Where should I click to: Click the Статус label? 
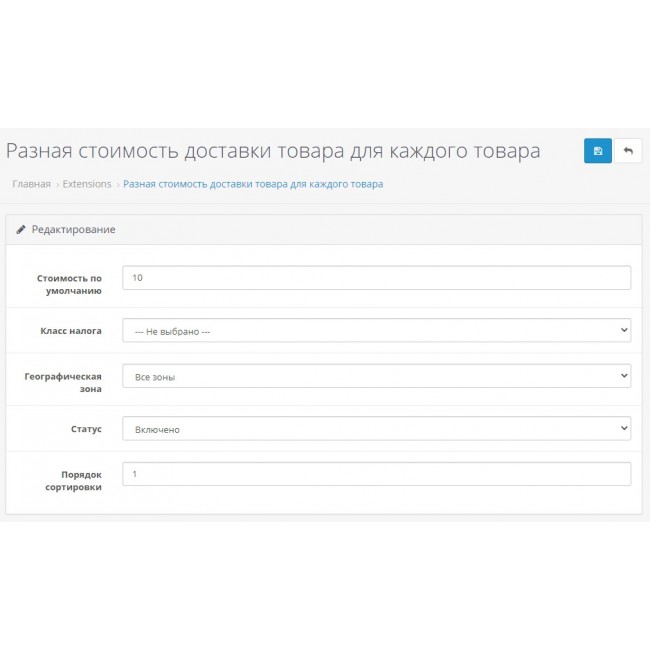[84, 428]
